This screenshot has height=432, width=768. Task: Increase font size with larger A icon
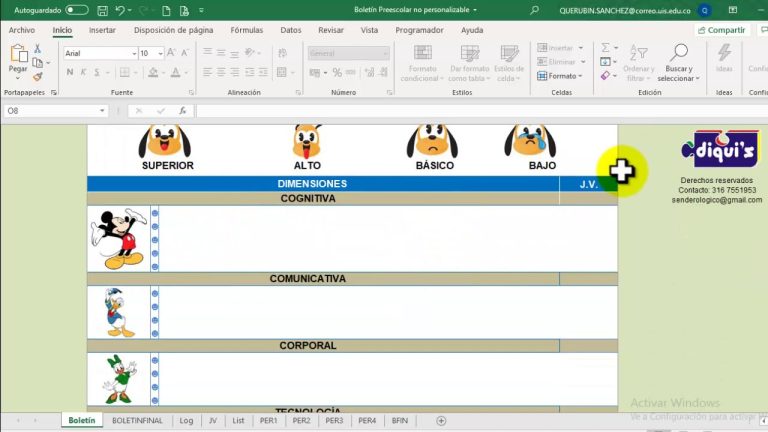(x=171, y=53)
